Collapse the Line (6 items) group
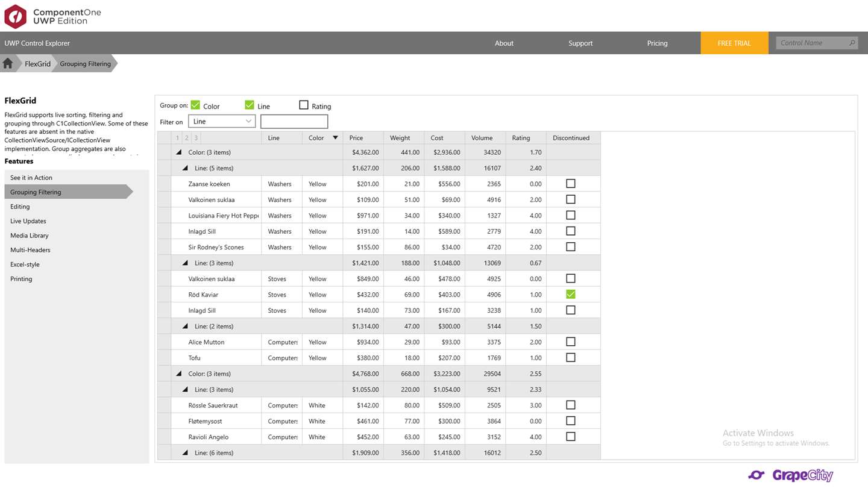The height and width of the screenshot is (488, 868). click(x=185, y=452)
